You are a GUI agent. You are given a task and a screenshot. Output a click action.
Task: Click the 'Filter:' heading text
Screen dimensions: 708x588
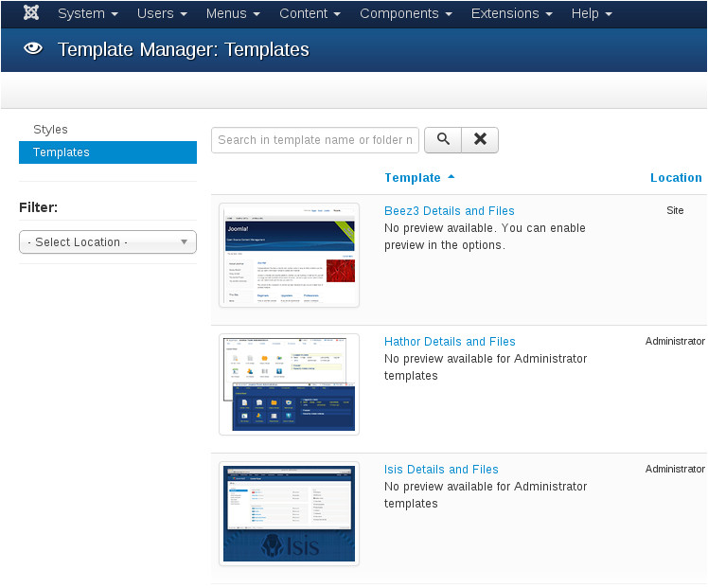pyautogui.click(x=39, y=207)
